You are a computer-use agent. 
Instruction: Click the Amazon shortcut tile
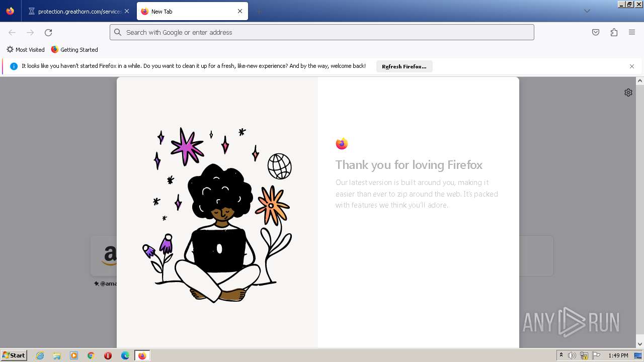pyautogui.click(x=104, y=256)
